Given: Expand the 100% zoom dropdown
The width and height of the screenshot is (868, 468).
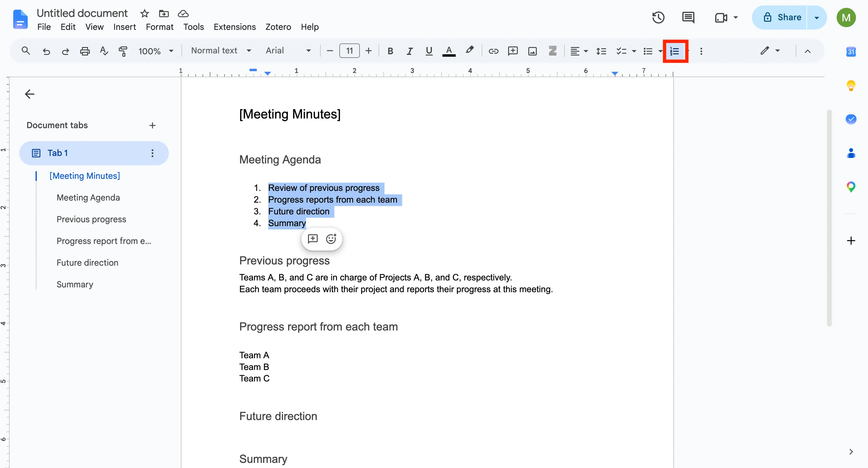Looking at the screenshot, I should [x=156, y=51].
